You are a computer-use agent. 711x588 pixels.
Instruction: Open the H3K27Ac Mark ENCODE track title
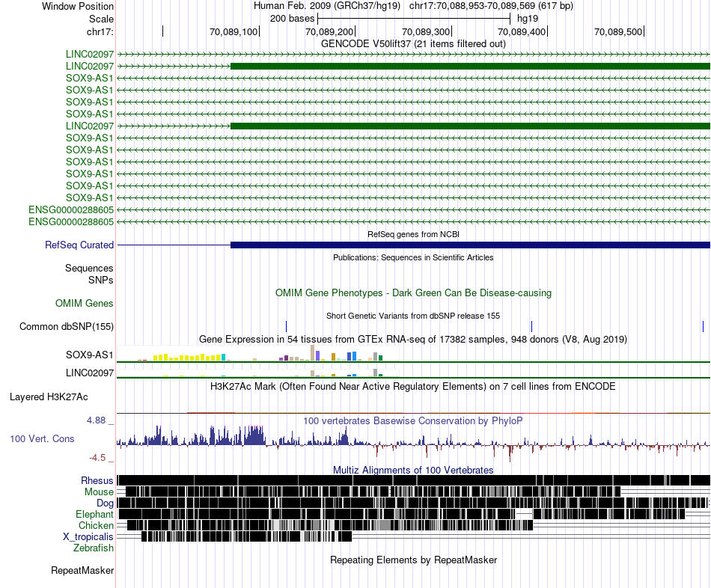click(x=413, y=386)
